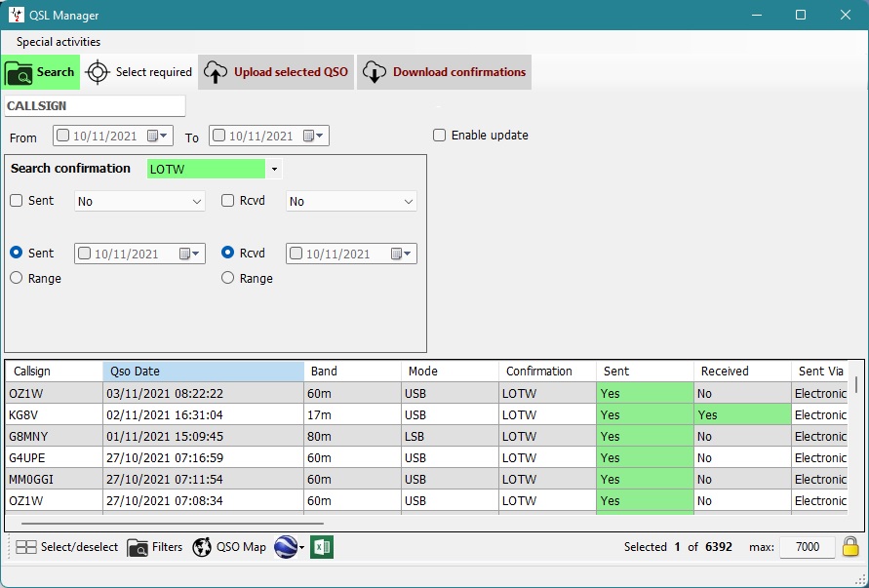Sort by the Sent column header
Image resolution: width=869 pixels, height=588 pixels.
645,372
